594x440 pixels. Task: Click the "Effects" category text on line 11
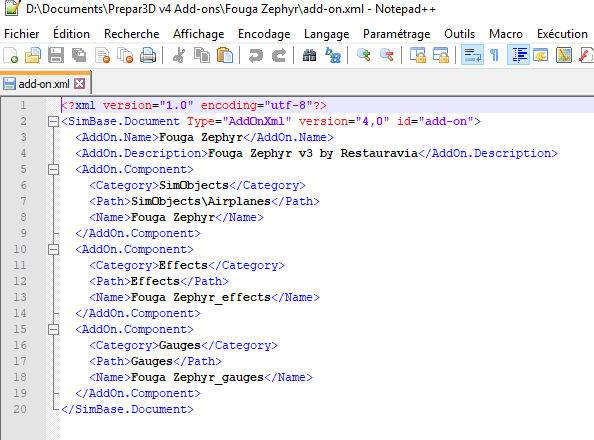(x=183, y=265)
